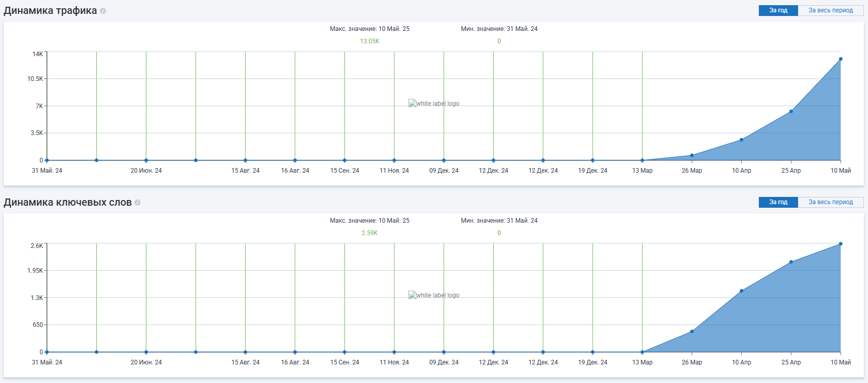Click info icon next to Динамика ключевых слов
The width and height of the screenshot is (868, 383).
tap(137, 203)
